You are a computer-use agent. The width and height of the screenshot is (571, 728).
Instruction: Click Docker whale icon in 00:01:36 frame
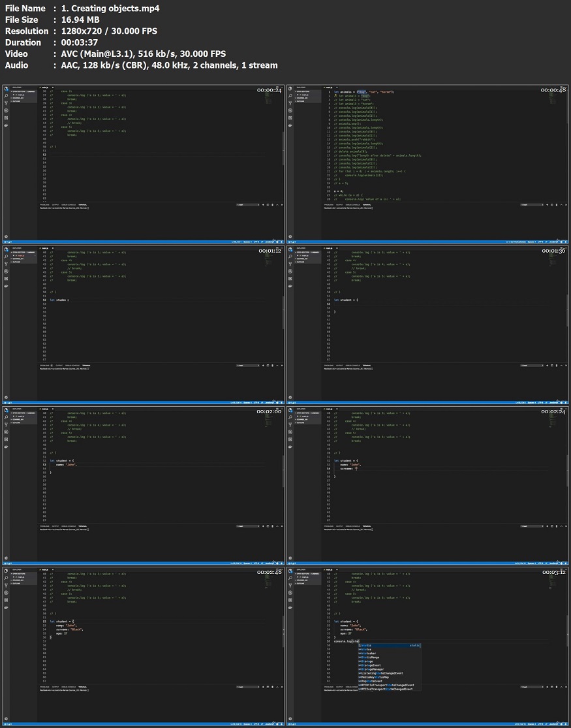click(x=290, y=286)
